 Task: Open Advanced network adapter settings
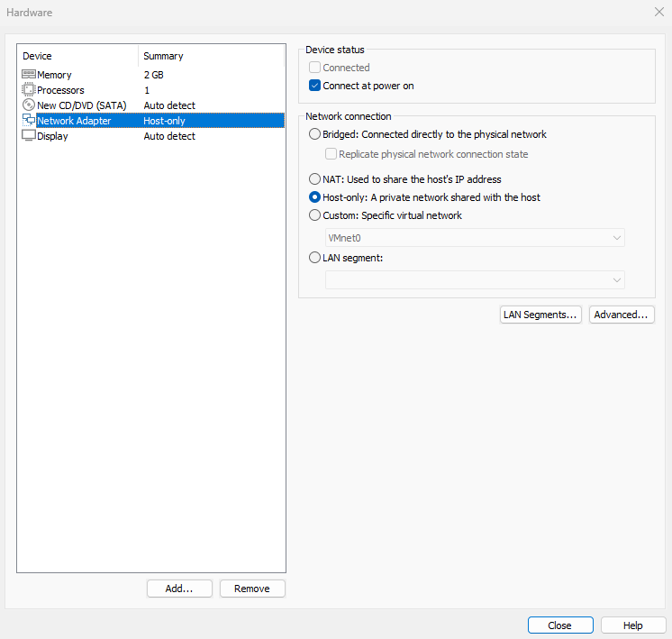click(x=622, y=315)
